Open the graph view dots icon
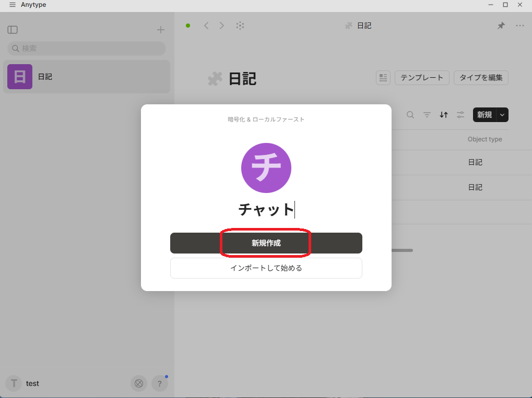 tap(240, 26)
